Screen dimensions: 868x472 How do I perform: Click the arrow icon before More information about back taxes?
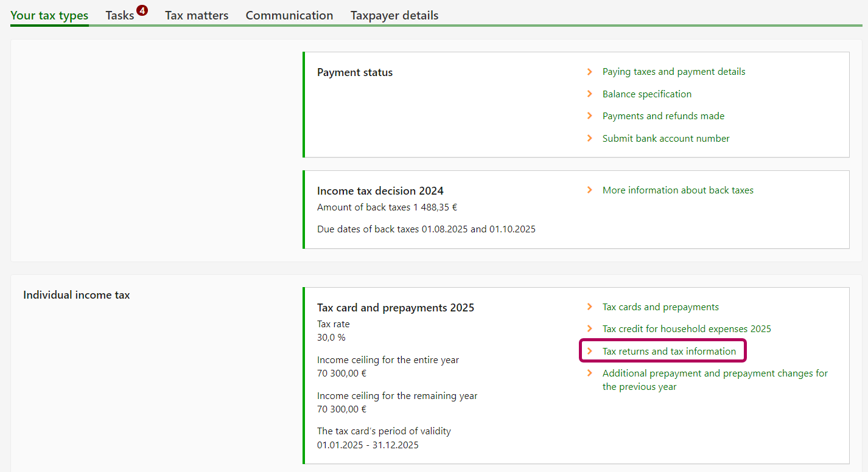point(589,190)
